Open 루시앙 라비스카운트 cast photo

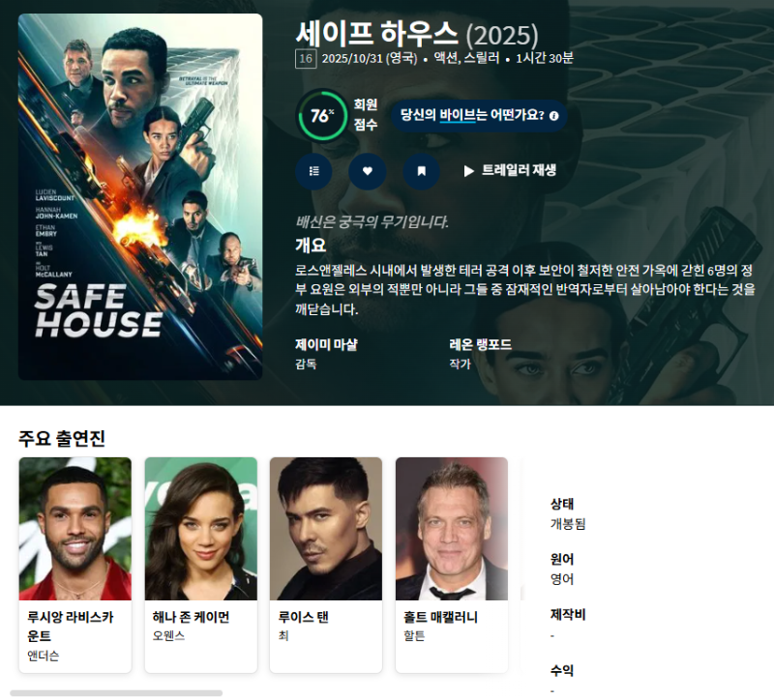[75, 528]
